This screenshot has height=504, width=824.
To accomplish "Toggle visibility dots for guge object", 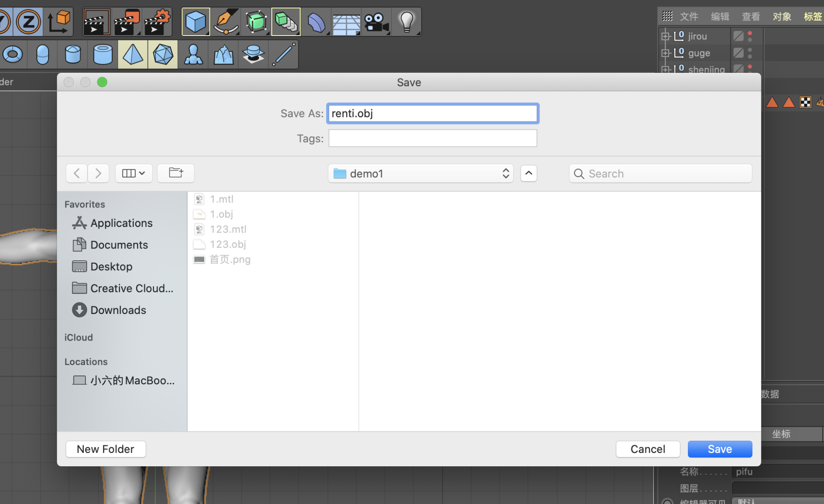I will tap(750, 53).
